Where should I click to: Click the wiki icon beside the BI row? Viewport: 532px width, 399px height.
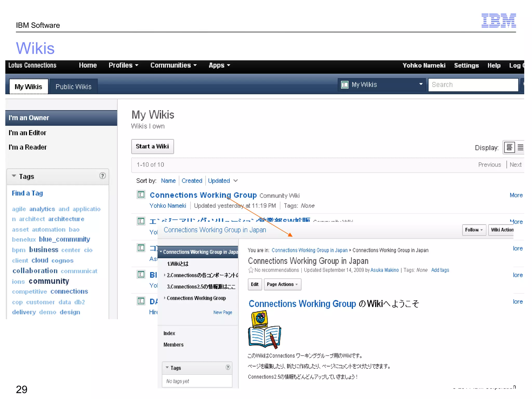click(x=141, y=274)
